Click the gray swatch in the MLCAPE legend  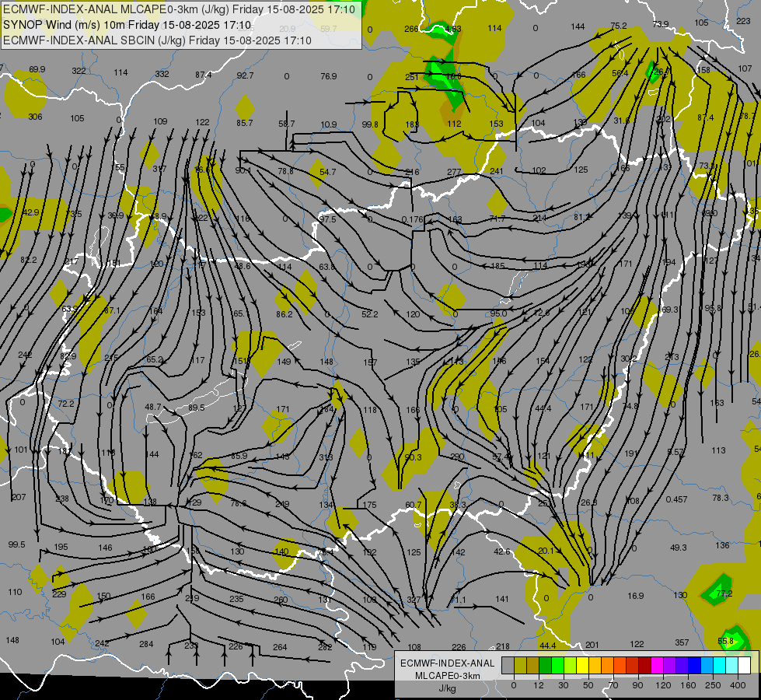[508, 665]
